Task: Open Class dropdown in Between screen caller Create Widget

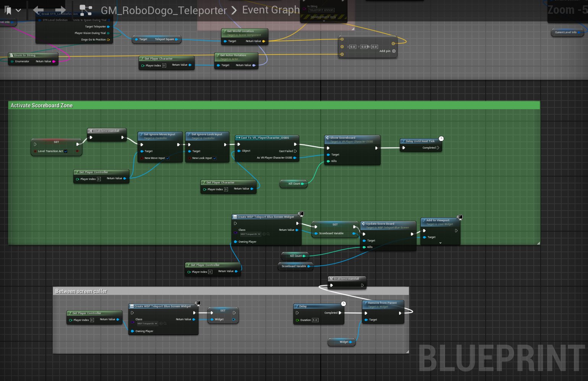Action: pyautogui.click(x=147, y=324)
